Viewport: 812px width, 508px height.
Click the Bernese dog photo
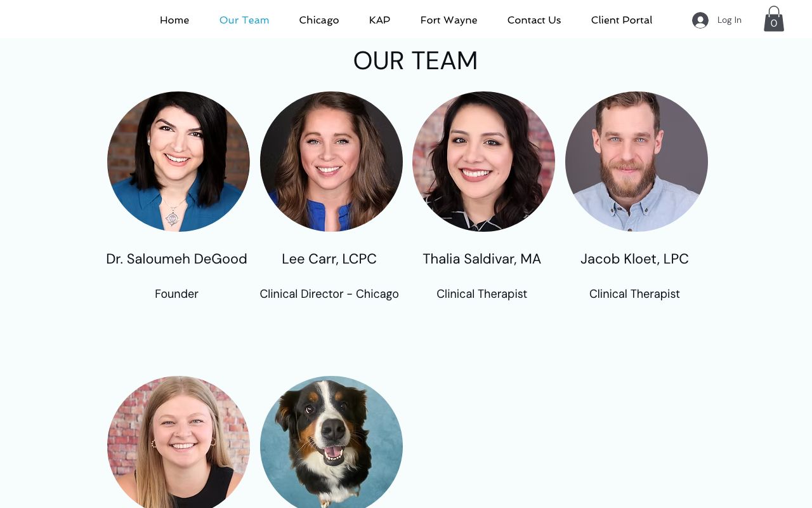(x=331, y=442)
